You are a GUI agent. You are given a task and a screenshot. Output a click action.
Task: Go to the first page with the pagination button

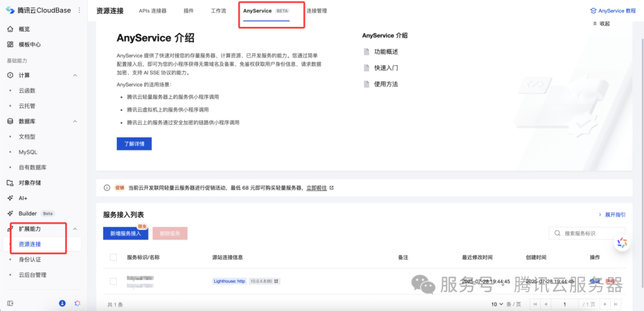coord(535,304)
